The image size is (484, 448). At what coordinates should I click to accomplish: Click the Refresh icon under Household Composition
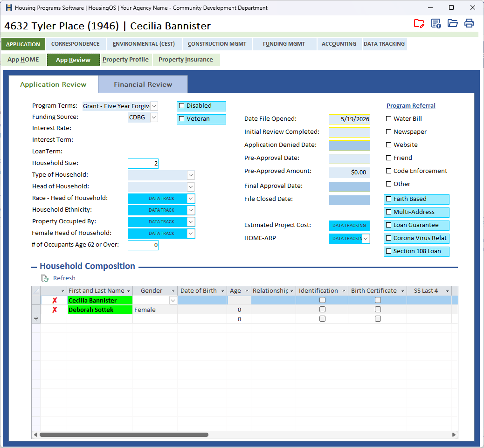tap(45, 278)
